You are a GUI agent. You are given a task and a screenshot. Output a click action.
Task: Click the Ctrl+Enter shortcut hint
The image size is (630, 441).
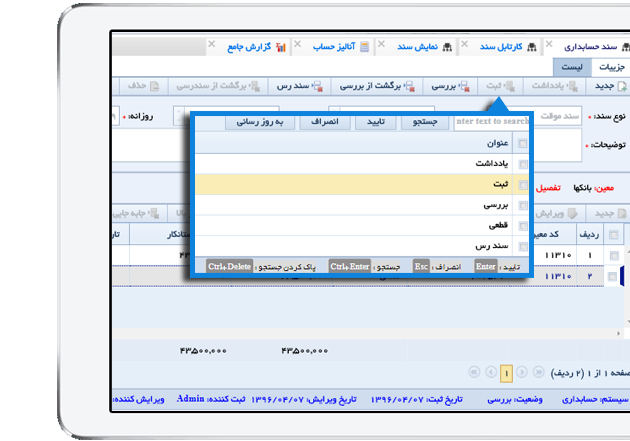[350, 267]
